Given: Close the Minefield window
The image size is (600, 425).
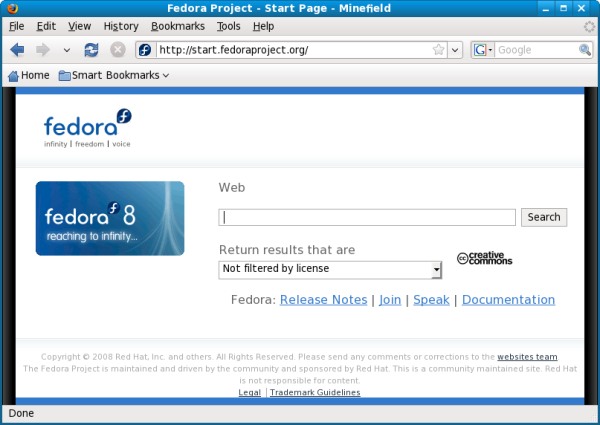Looking at the screenshot, I should point(582,8).
